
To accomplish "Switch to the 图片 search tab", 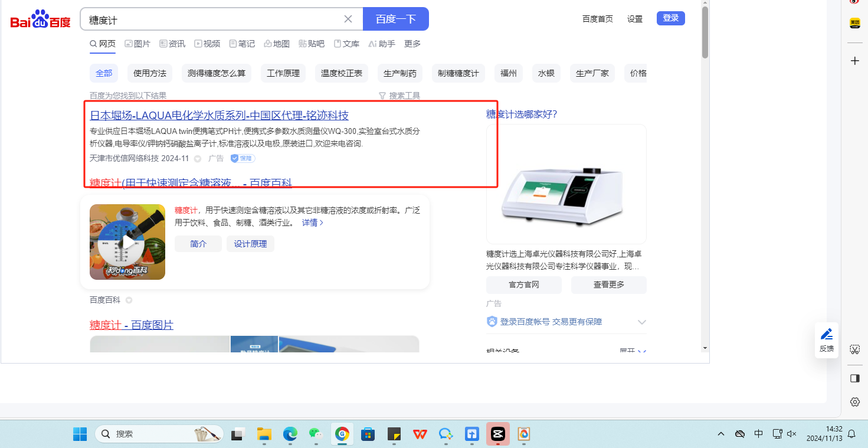I will 137,44.
